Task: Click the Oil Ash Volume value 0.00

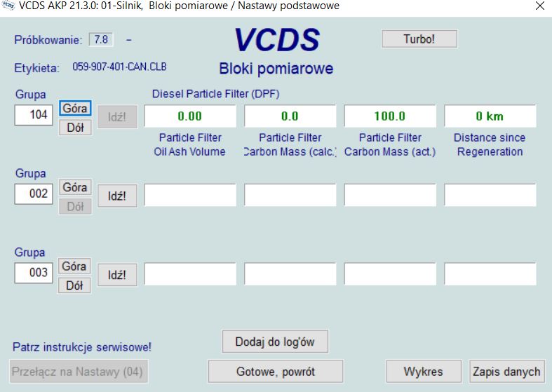Action: (x=190, y=116)
